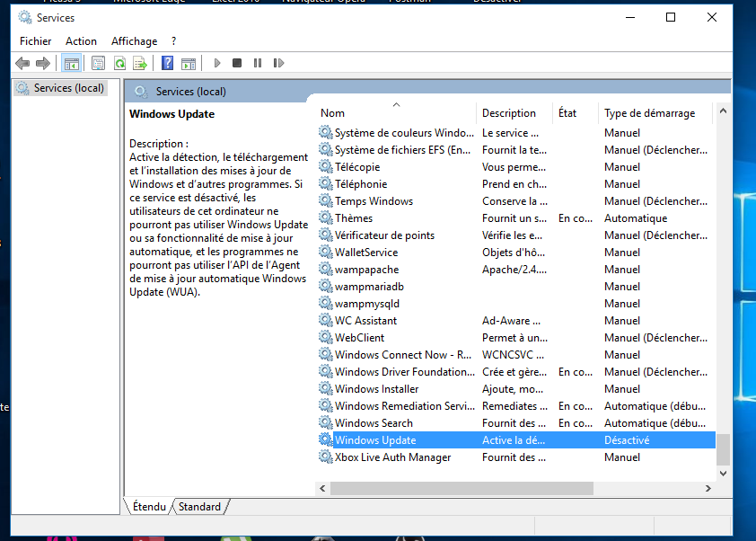Select the Temps Windows service name
This screenshot has height=541, width=756.
pyautogui.click(x=374, y=200)
